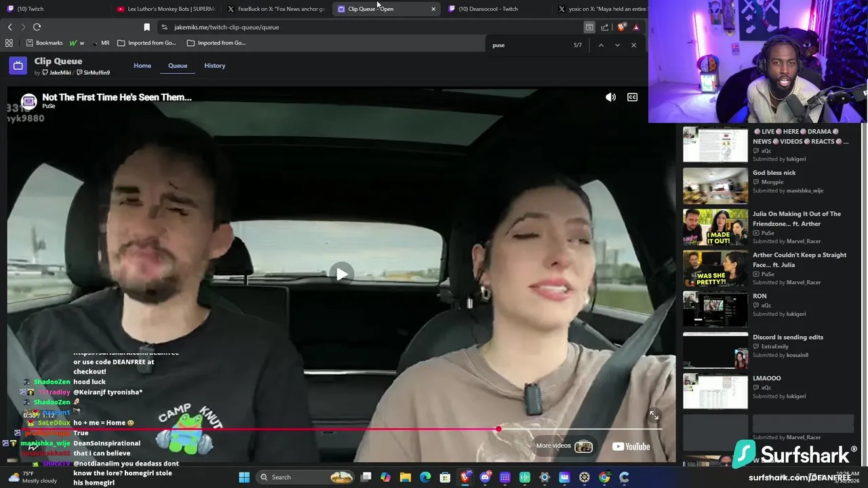Open the Bookmarks folder in bookmarks bar
The width and height of the screenshot is (868, 488).
pos(44,43)
